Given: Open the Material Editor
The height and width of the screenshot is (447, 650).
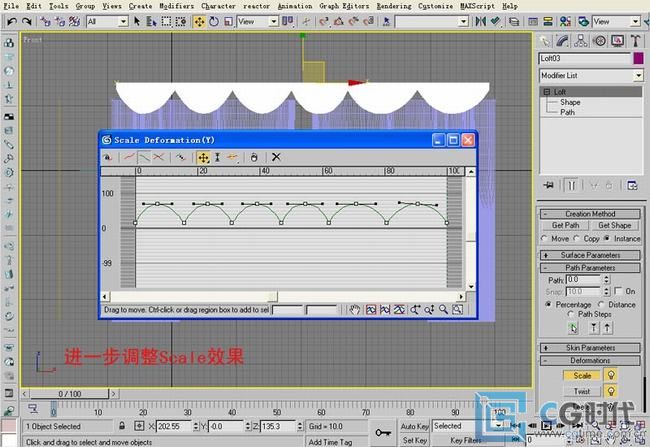Looking at the screenshot, I should 565,21.
